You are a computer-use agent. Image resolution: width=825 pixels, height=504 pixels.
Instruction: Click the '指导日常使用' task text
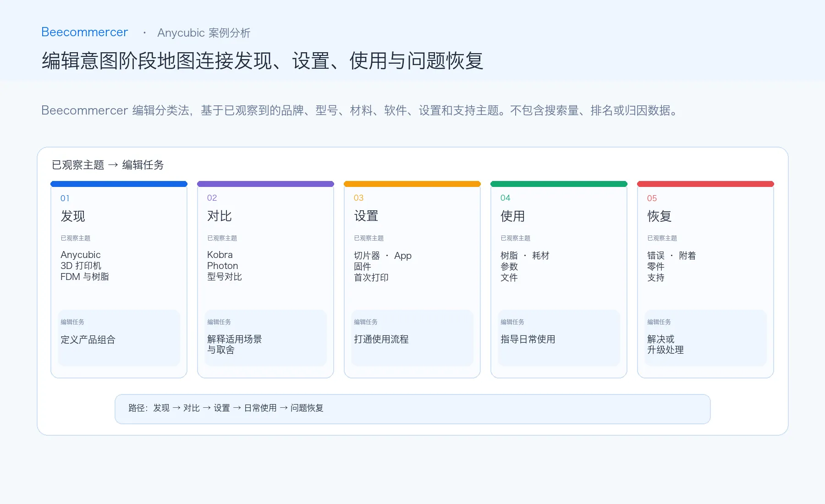click(528, 340)
